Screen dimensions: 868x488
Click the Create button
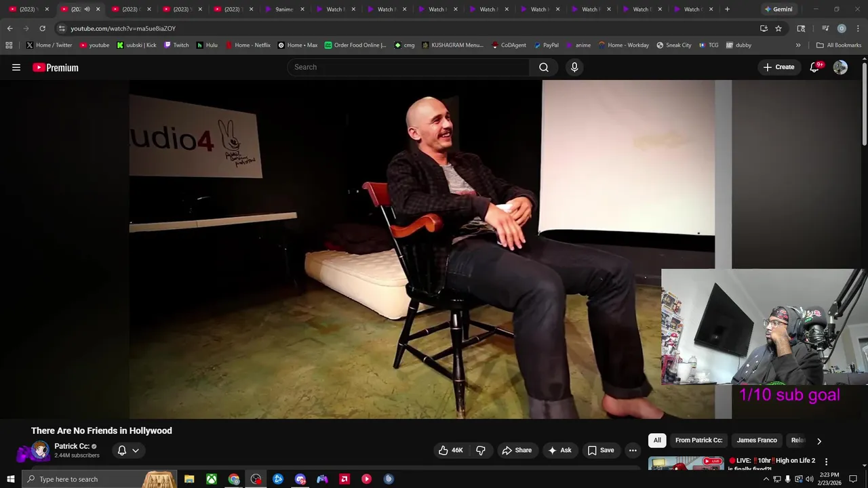(778, 67)
